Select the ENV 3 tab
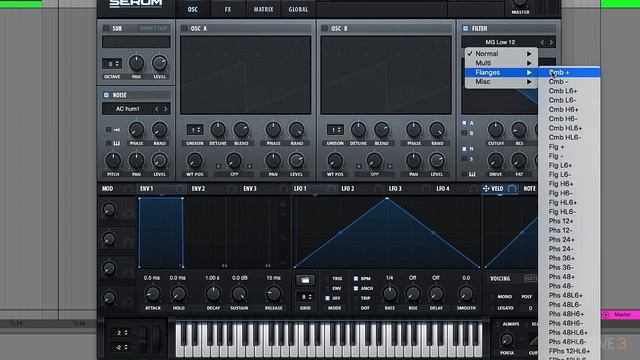 250,189
